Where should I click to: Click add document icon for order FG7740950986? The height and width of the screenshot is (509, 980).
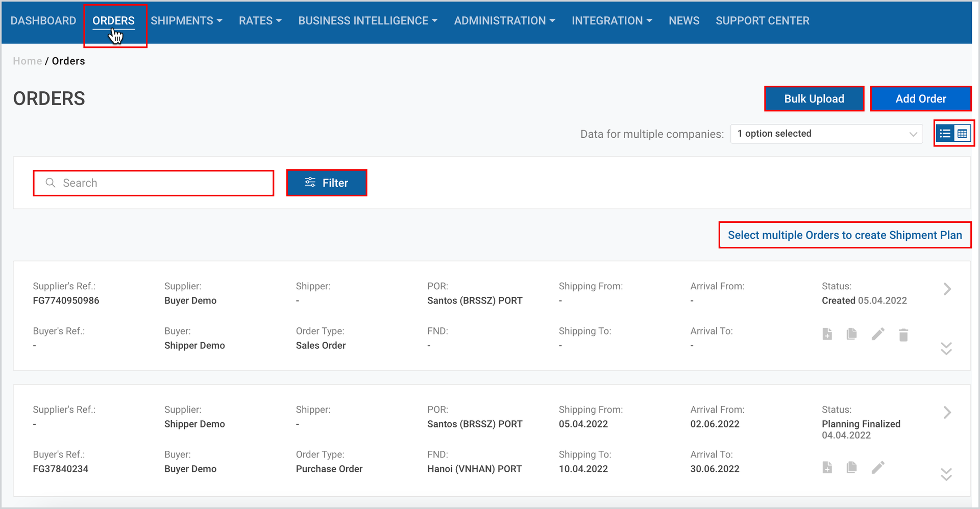(827, 334)
